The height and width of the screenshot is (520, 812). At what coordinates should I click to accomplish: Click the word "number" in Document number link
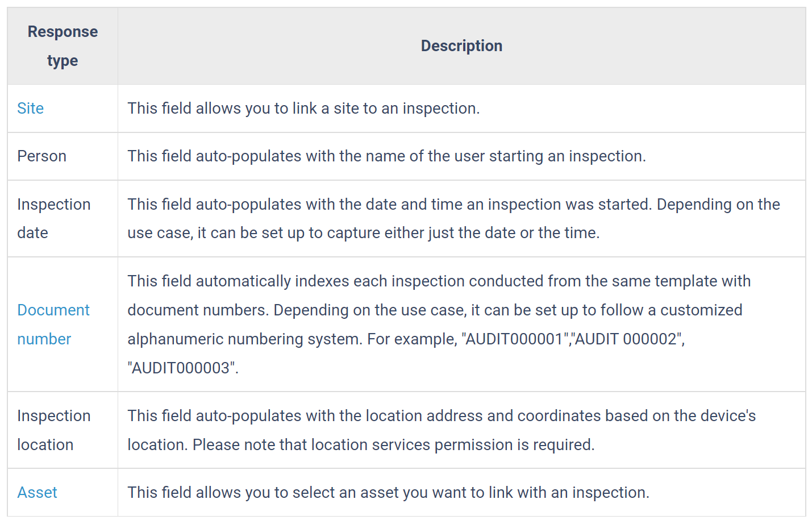point(44,339)
